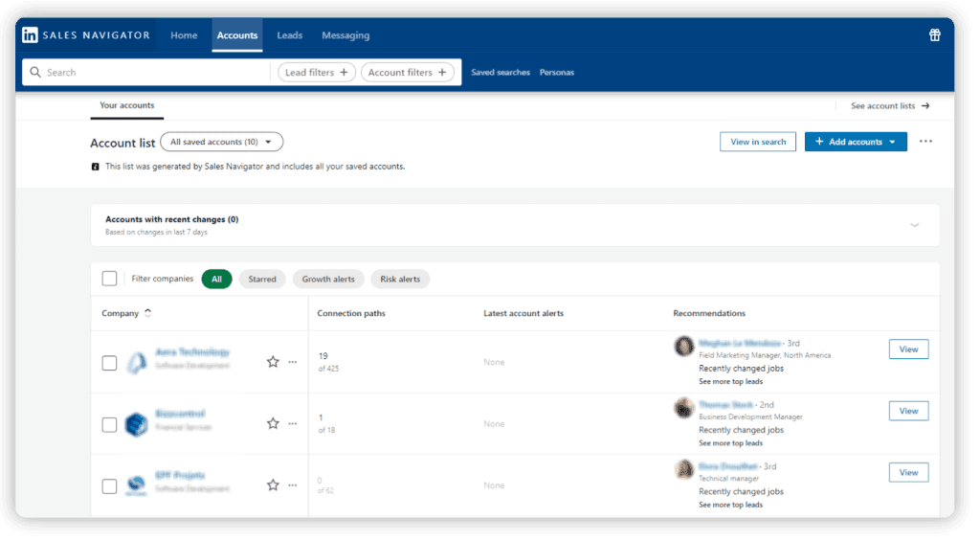Open the gift box icon in header
980x540 pixels.
point(934,35)
